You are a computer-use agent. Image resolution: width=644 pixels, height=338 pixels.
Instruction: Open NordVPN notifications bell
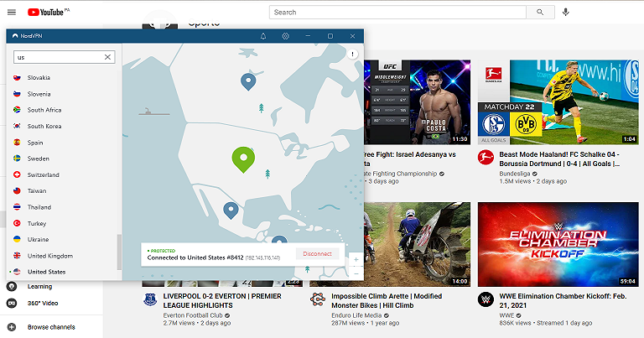tap(263, 36)
